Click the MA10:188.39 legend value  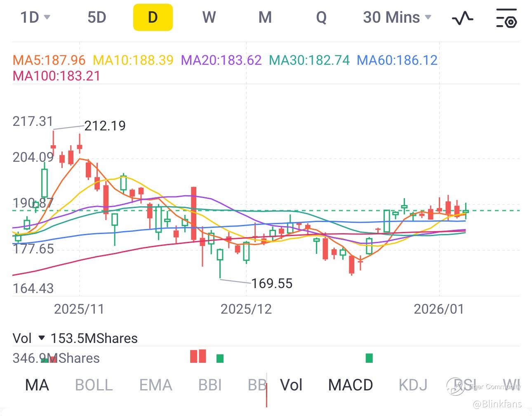(133, 60)
